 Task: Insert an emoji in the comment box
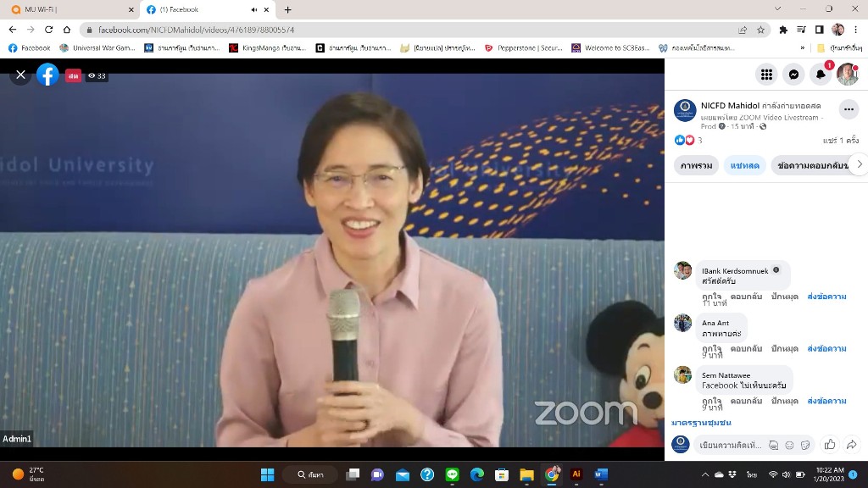tap(789, 445)
